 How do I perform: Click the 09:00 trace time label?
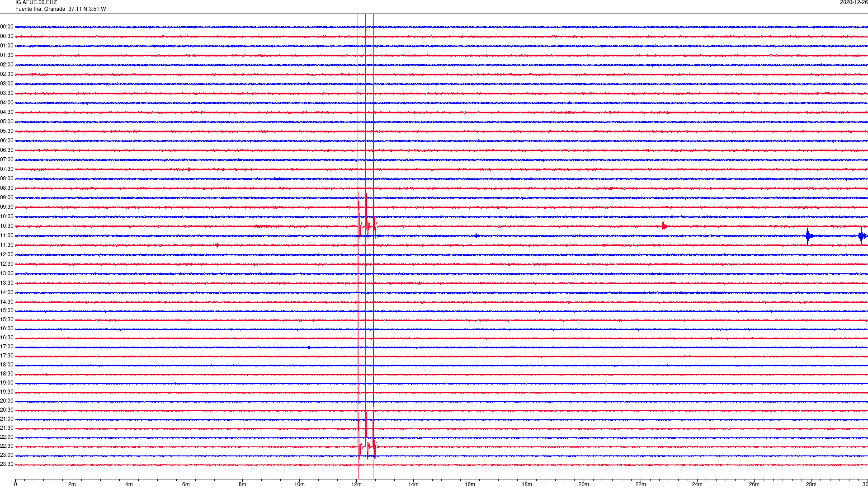coord(7,198)
